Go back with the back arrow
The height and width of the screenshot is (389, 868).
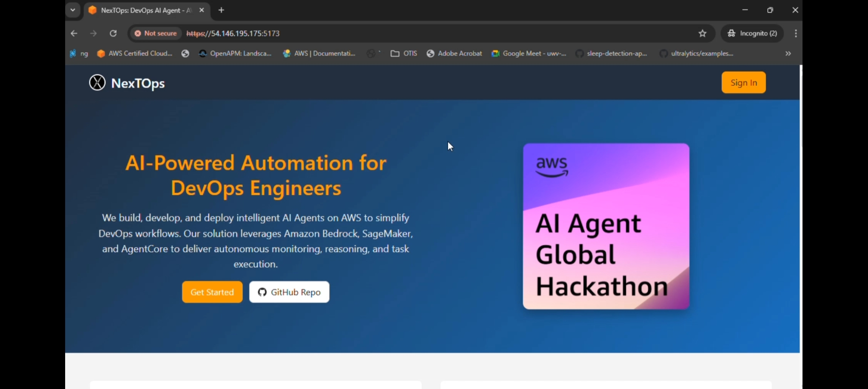coord(74,33)
